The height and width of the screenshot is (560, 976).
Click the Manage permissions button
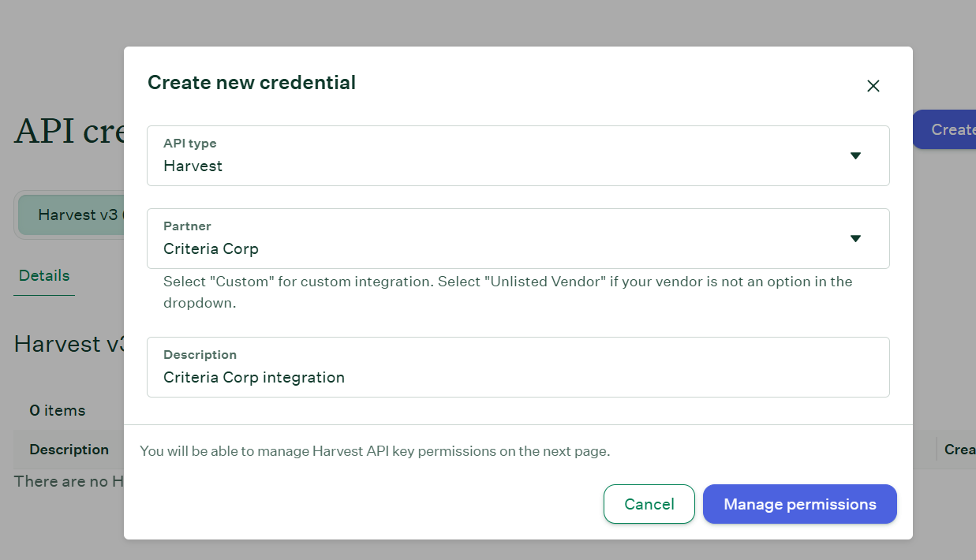coord(799,504)
